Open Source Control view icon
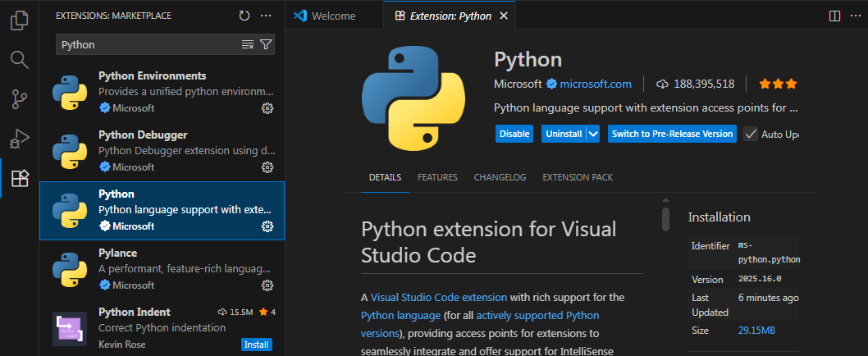The height and width of the screenshot is (356, 868). coord(19,99)
